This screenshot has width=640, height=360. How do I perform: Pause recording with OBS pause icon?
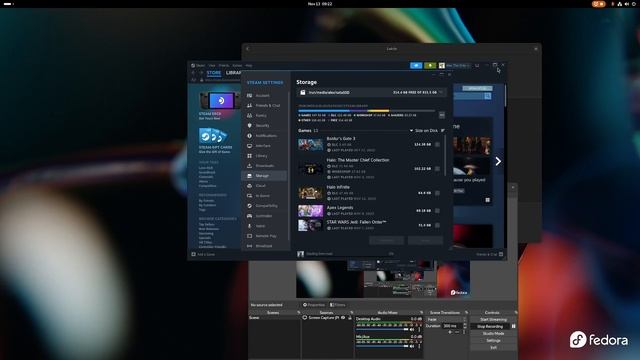(513, 327)
